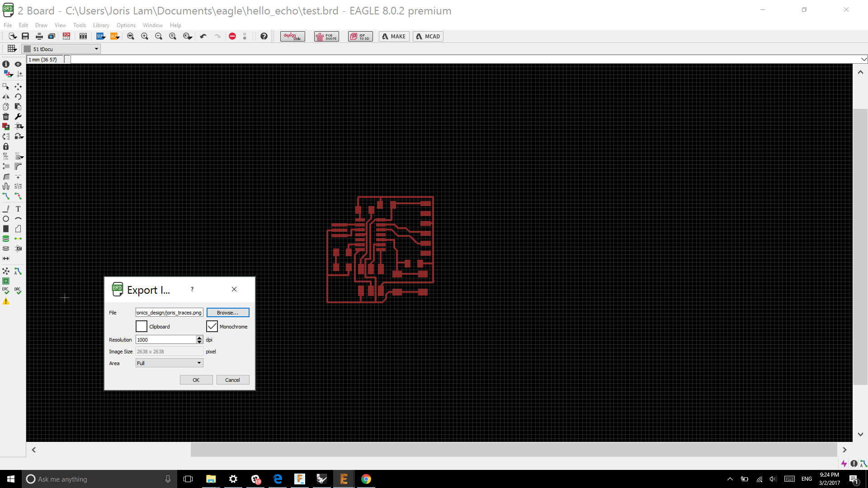Open the Tools menu
This screenshot has width=868, height=488.
(80, 25)
